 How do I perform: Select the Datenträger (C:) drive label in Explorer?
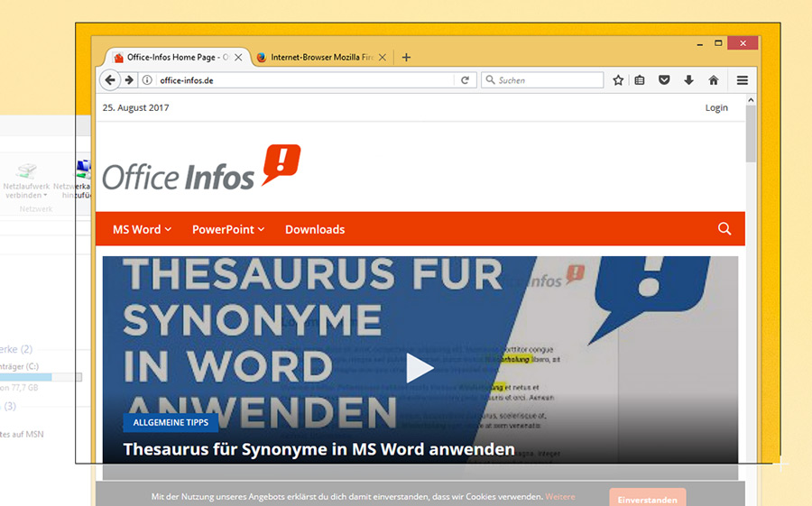19,366
